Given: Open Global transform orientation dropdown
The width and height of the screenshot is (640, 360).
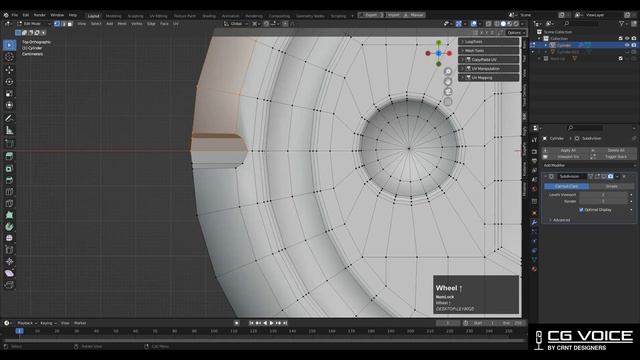Looking at the screenshot, I should 236,24.
